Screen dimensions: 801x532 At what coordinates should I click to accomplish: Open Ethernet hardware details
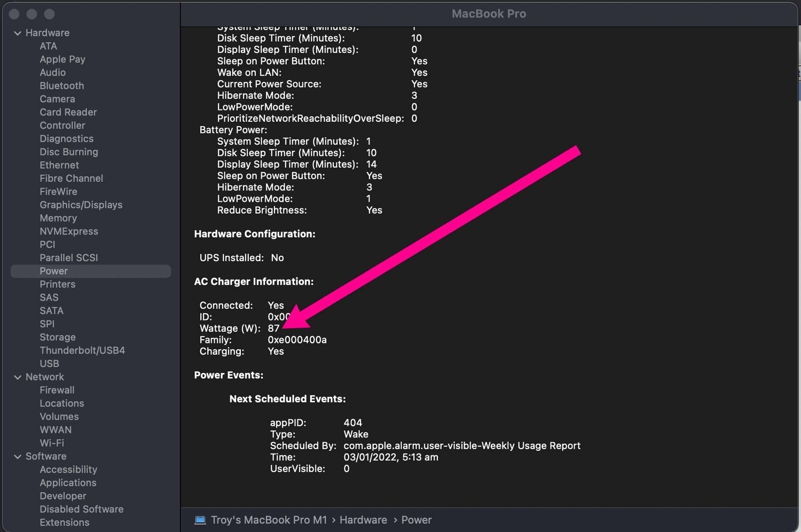pyautogui.click(x=59, y=165)
